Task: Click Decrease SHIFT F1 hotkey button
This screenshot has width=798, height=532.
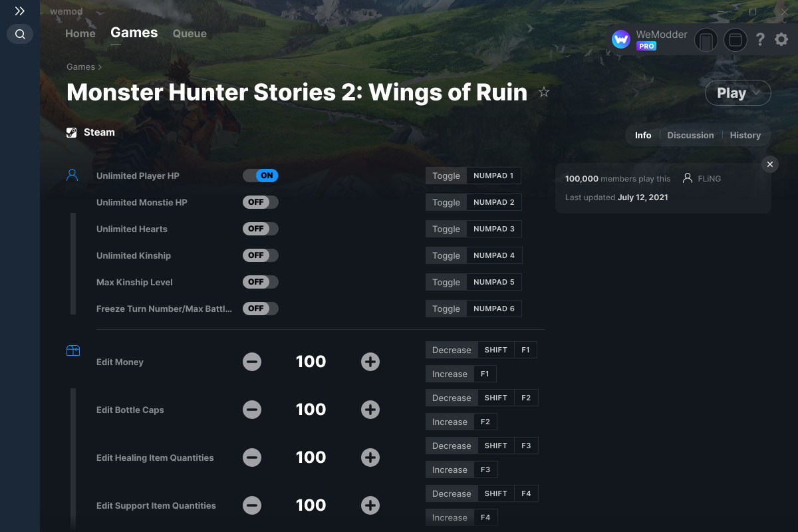Action: pos(481,350)
